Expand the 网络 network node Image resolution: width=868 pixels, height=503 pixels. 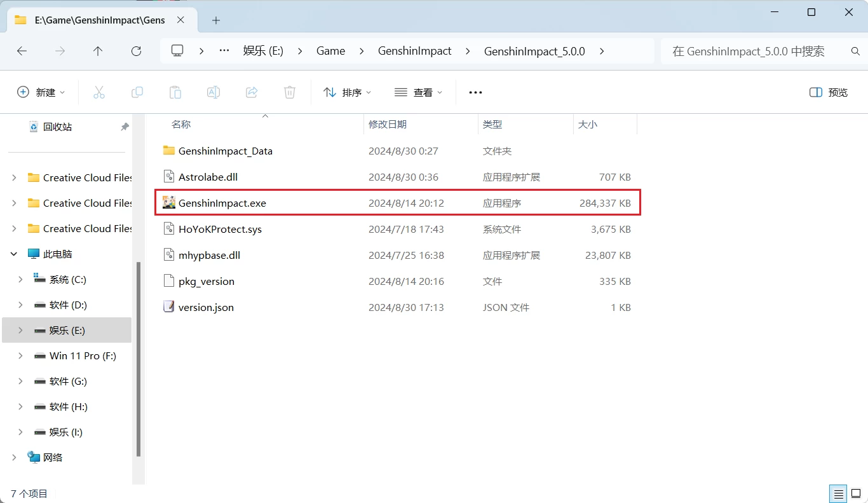click(14, 458)
